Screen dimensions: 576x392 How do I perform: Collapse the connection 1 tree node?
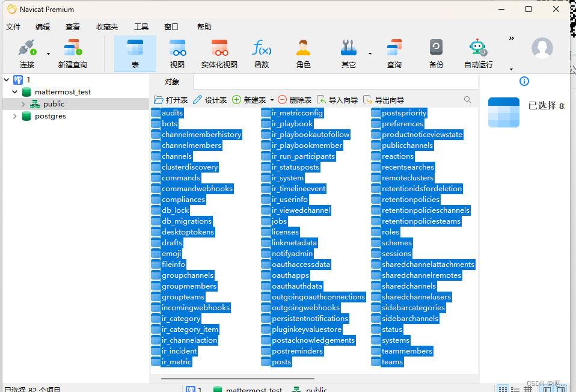pyautogui.click(x=6, y=79)
